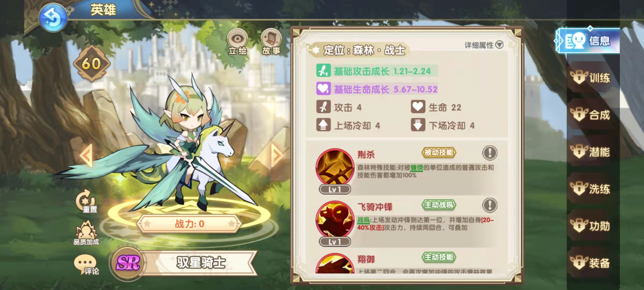Open the 品质加成 quality bonus icon
This screenshot has width=644, height=290.
pyautogui.click(x=86, y=233)
